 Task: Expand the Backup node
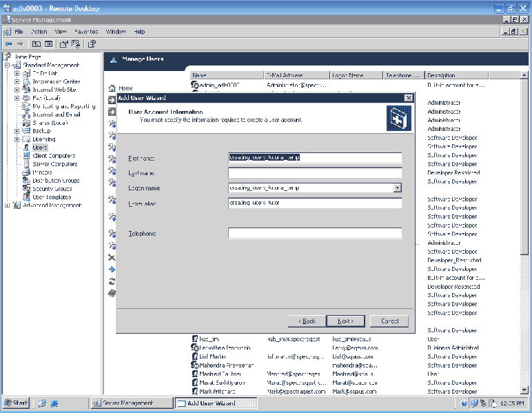click(x=17, y=131)
